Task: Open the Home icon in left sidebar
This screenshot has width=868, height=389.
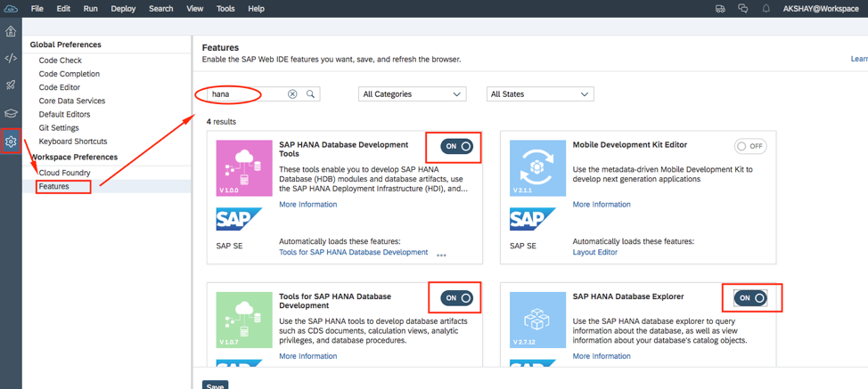Action: [11, 31]
